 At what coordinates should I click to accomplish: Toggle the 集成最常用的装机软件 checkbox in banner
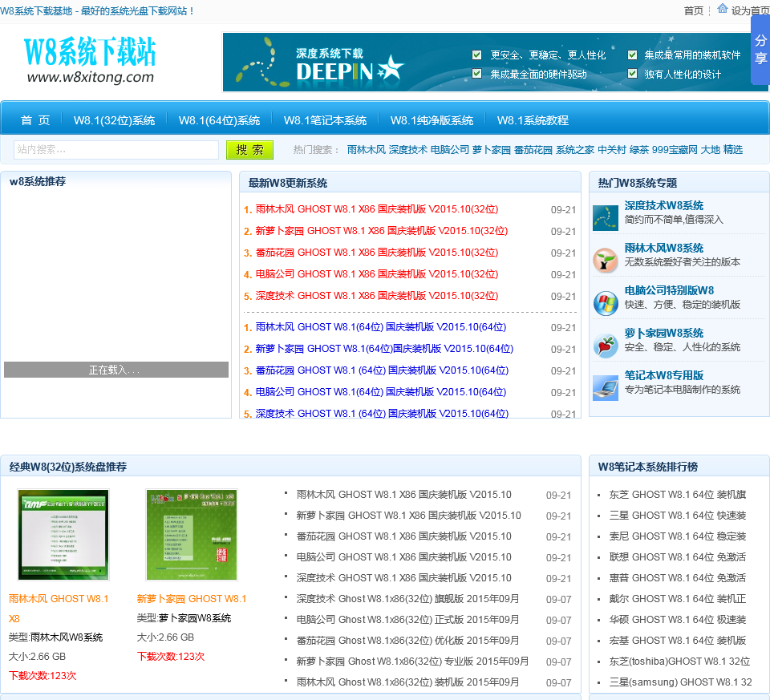(x=633, y=55)
